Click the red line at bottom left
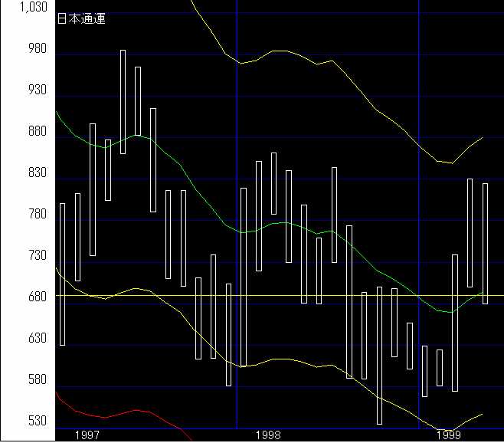Screen dimensions: 504x443 115,412
